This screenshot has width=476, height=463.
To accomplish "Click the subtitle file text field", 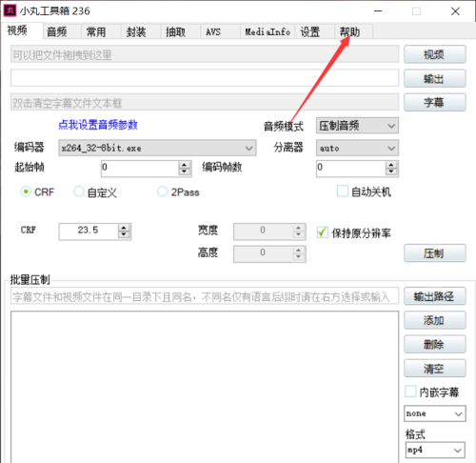I will pos(205,102).
